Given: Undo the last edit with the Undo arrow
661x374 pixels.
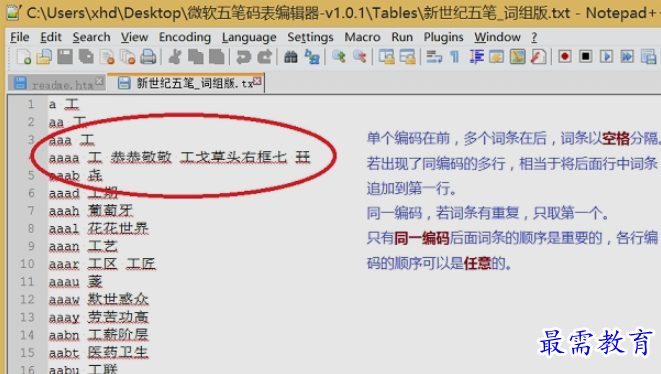Looking at the screenshot, I should point(243,57).
